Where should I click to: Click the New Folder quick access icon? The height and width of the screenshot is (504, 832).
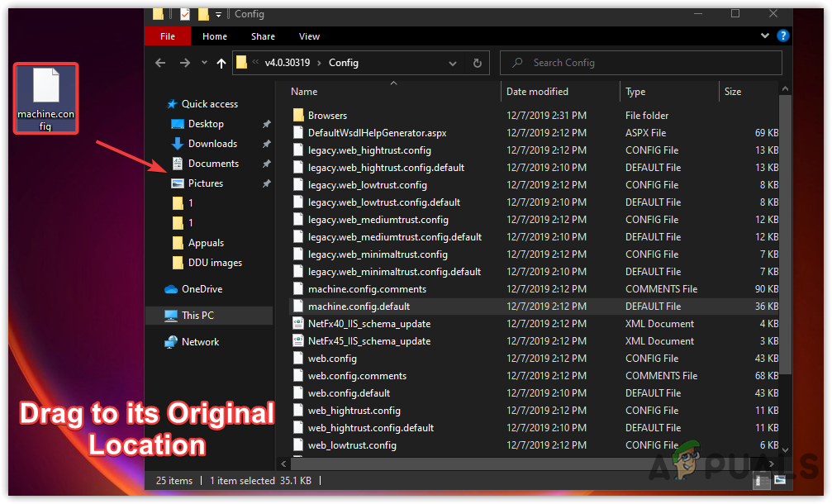[x=202, y=14]
